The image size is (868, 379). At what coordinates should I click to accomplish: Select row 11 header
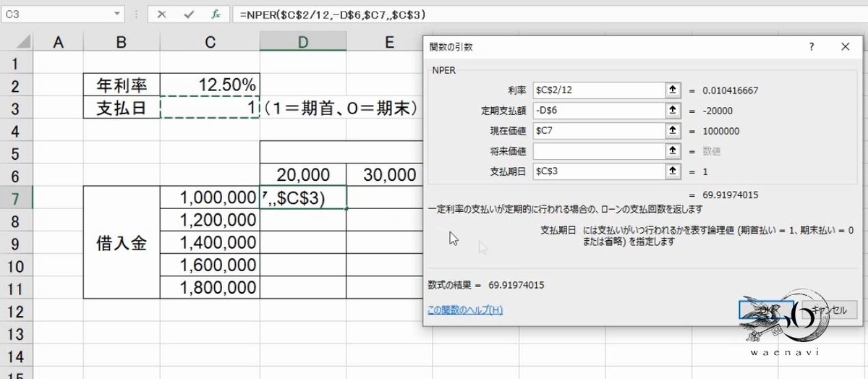(16, 288)
